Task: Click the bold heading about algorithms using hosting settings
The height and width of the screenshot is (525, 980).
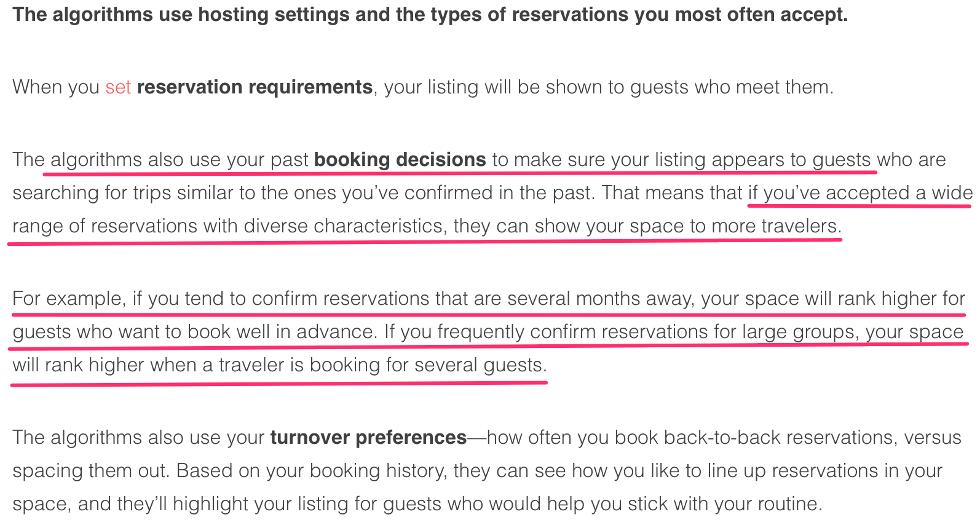Action: click(430, 15)
